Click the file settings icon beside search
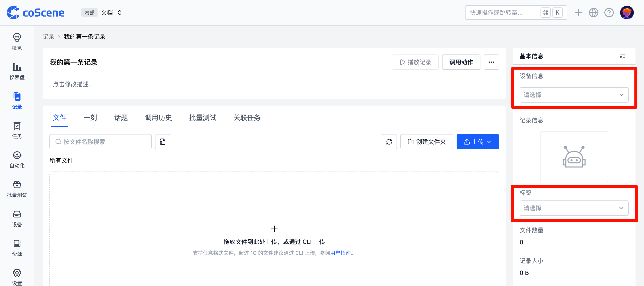The image size is (644, 286). pos(162,142)
